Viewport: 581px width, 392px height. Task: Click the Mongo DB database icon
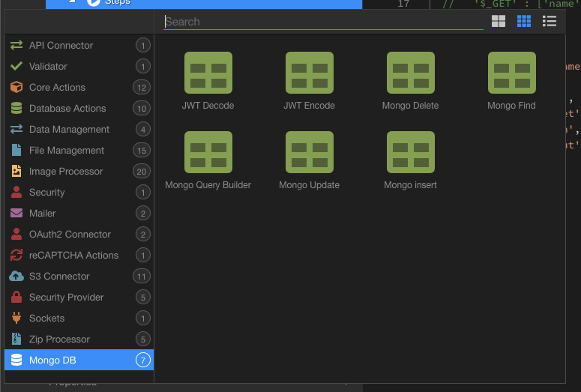[16, 360]
